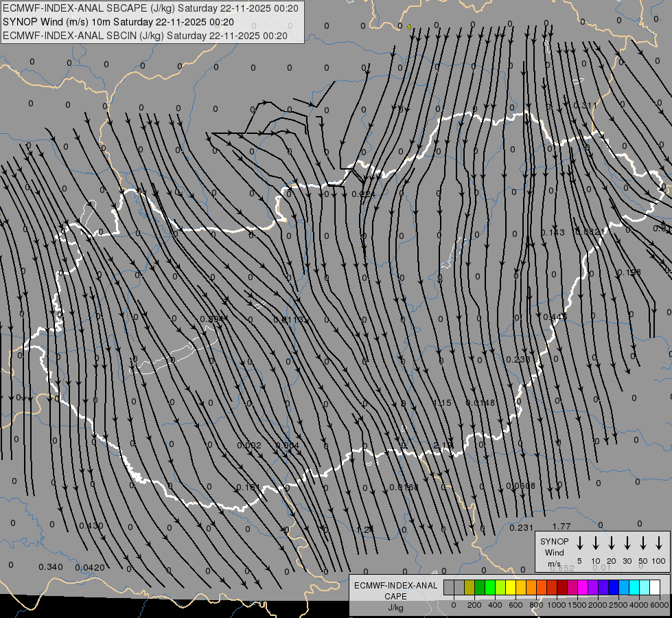This screenshot has height=618, width=672.
Task: Click the 600 tick label on CAPE scale
Action: click(x=515, y=605)
